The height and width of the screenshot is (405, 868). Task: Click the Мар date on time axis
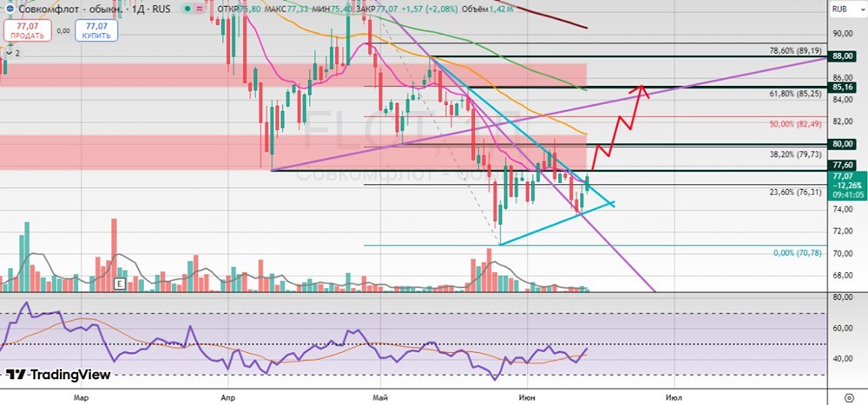click(81, 398)
